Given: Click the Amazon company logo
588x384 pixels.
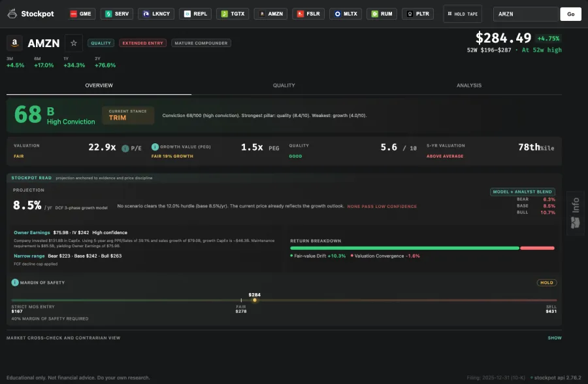Looking at the screenshot, I should (14, 43).
